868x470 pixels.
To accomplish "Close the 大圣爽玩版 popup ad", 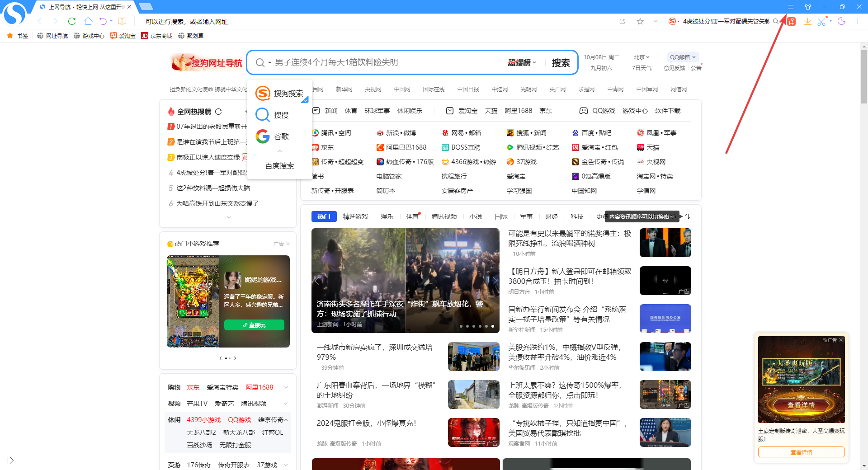I will (841, 340).
